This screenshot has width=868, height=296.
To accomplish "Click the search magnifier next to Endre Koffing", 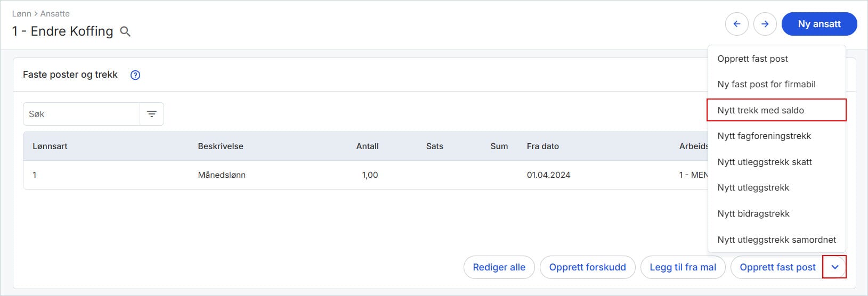I will (125, 31).
